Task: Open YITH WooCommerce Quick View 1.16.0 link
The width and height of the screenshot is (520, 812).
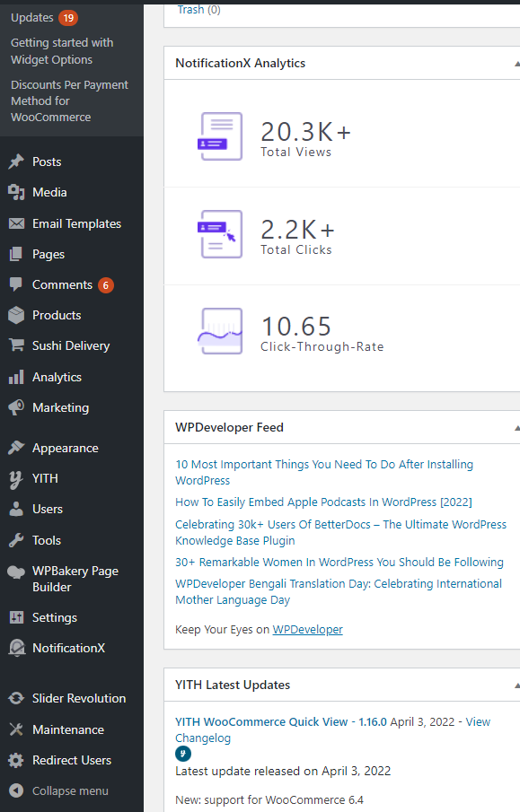Action: [281, 721]
